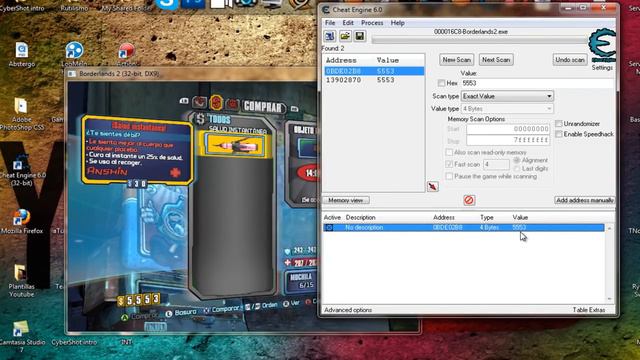
Task: Click Add address manually button
Action: [584, 200]
